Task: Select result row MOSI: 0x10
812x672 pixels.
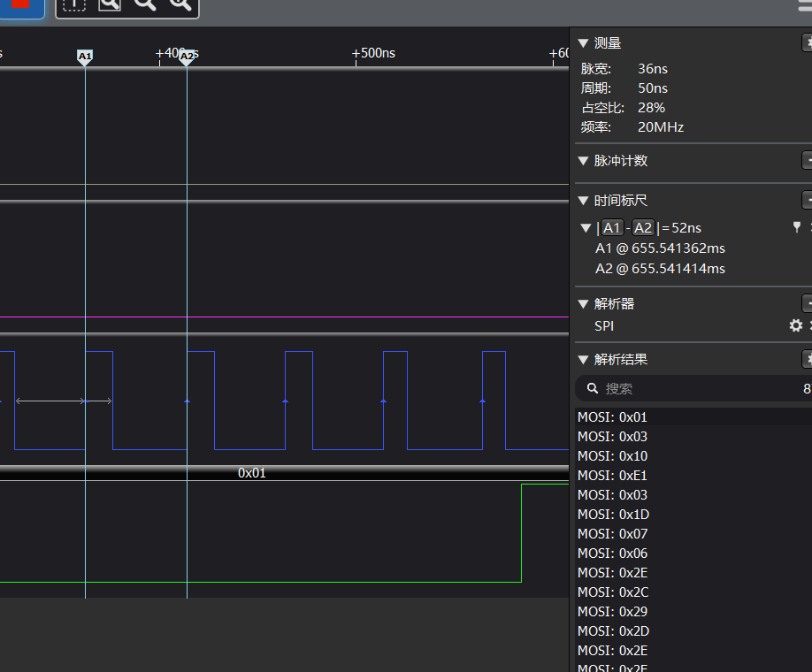Action: tap(693, 456)
